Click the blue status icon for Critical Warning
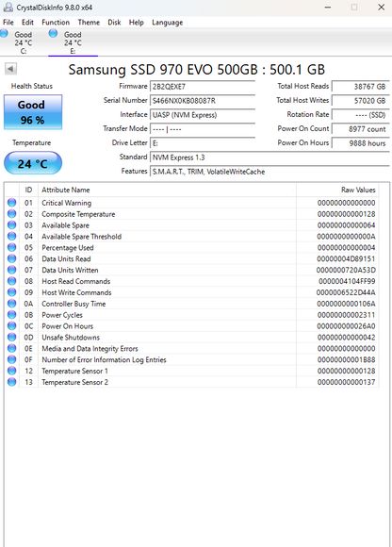 click(12, 203)
